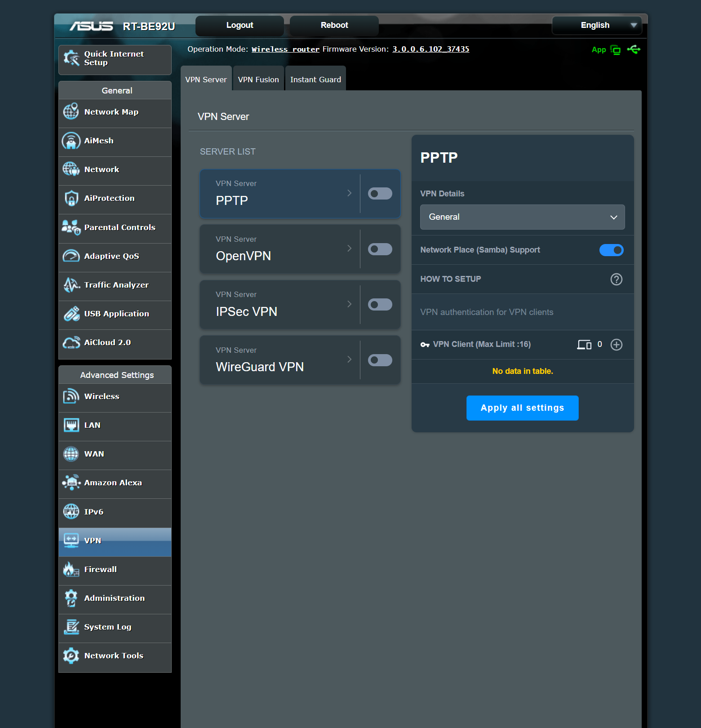
Task: Enable the OpenVPN server toggle
Action: pos(380,249)
